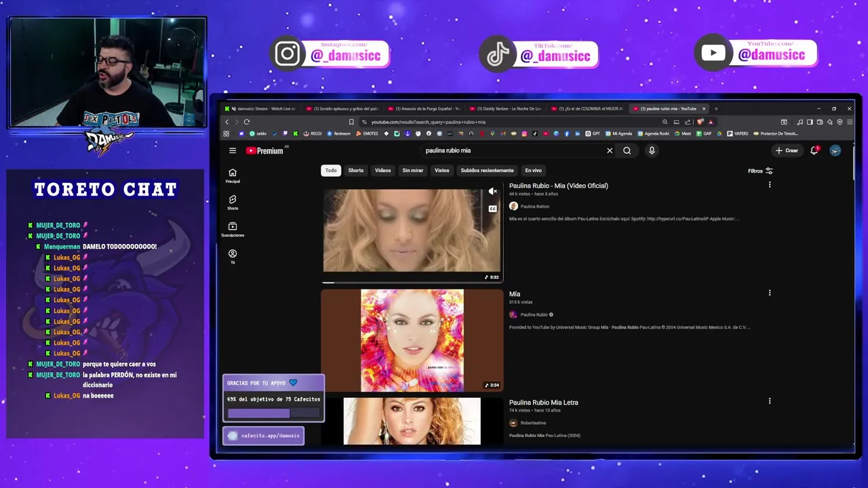Open Suscripciones in the YouTube sidebar
Screen dimensions: 868x488
(233, 229)
